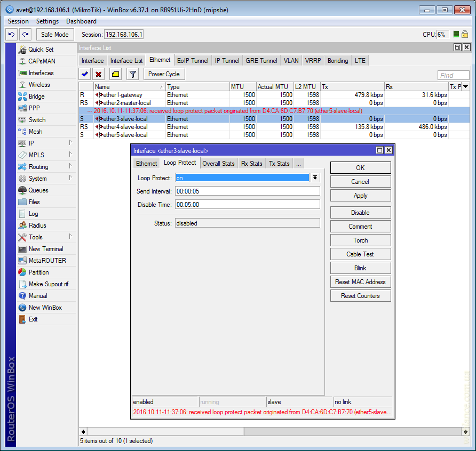The width and height of the screenshot is (476, 451).
Task: Show more tabs via ellipsis tab
Action: coord(298,164)
